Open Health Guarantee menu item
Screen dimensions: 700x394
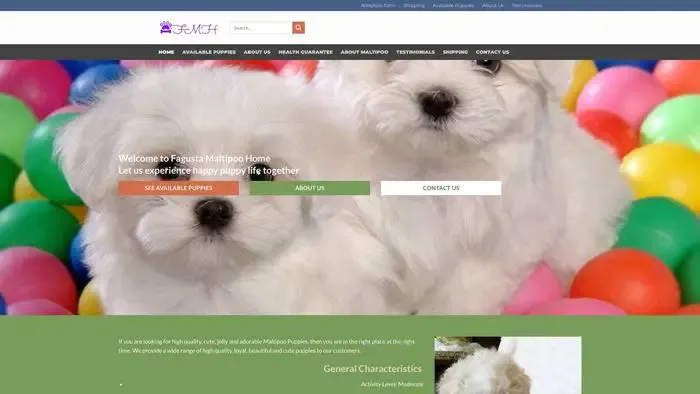306,52
